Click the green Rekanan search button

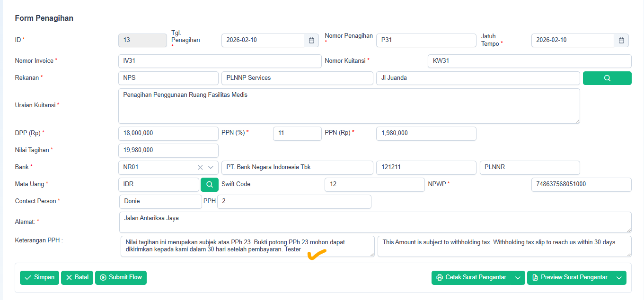607,78
